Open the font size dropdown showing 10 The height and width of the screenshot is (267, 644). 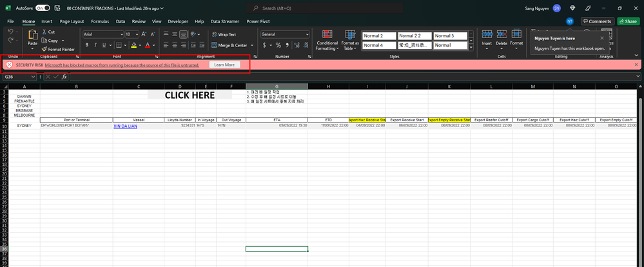pyautogui.click(x=137, y=35)
